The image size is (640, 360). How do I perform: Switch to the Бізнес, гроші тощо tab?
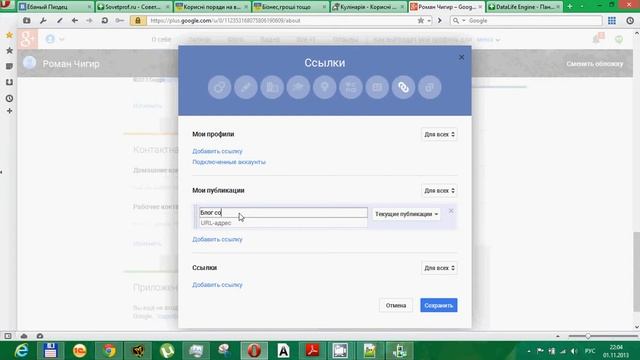coord(290,7)
